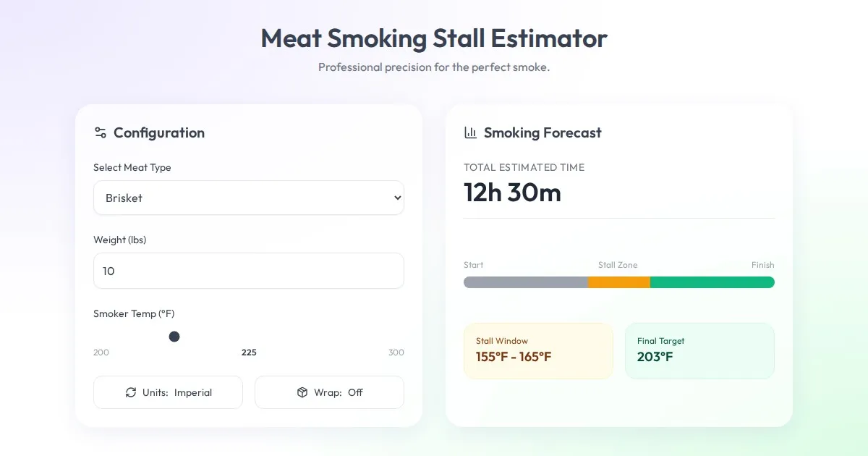Click the gray start segment of progress bar
868x456 pixels.
pyautogui.click(x=526, y=282)
